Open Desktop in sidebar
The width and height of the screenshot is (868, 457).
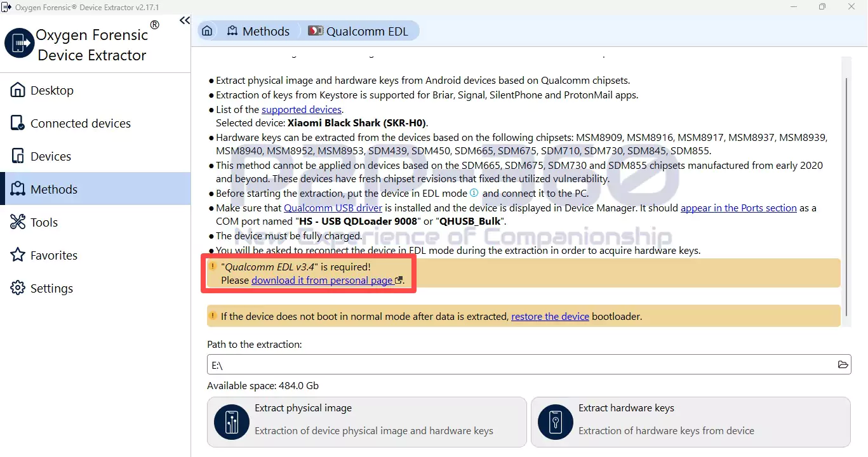[95, 90]
